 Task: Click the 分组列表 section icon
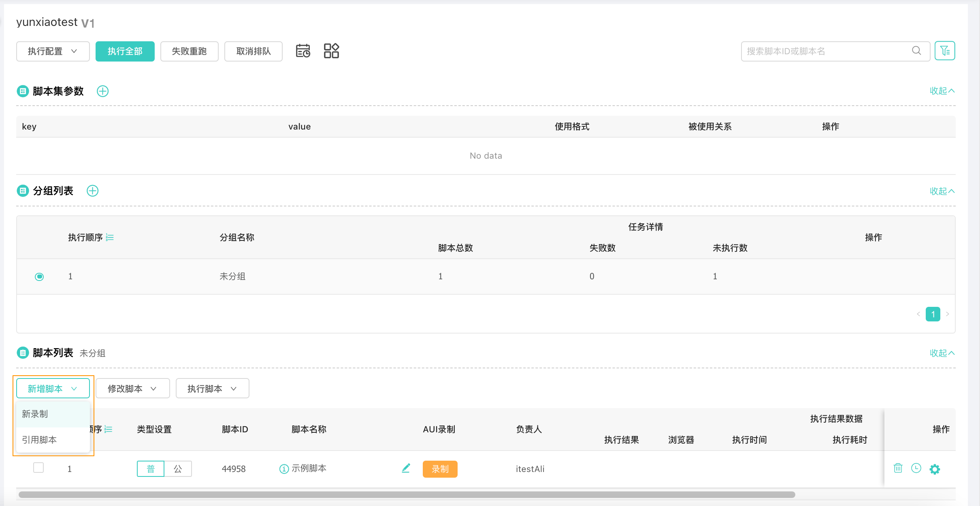coord(23,191)
